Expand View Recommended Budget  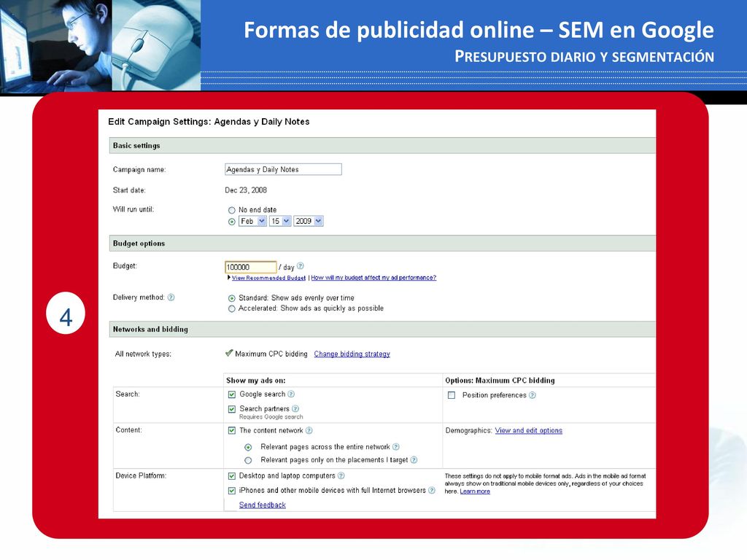pos(268,278)
